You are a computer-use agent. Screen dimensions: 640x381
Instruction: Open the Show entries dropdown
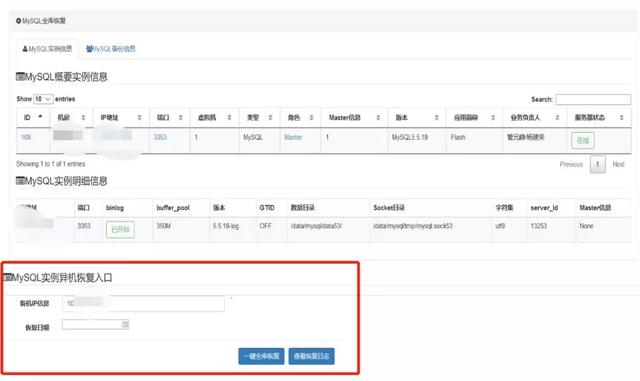[x=43, y=99]
